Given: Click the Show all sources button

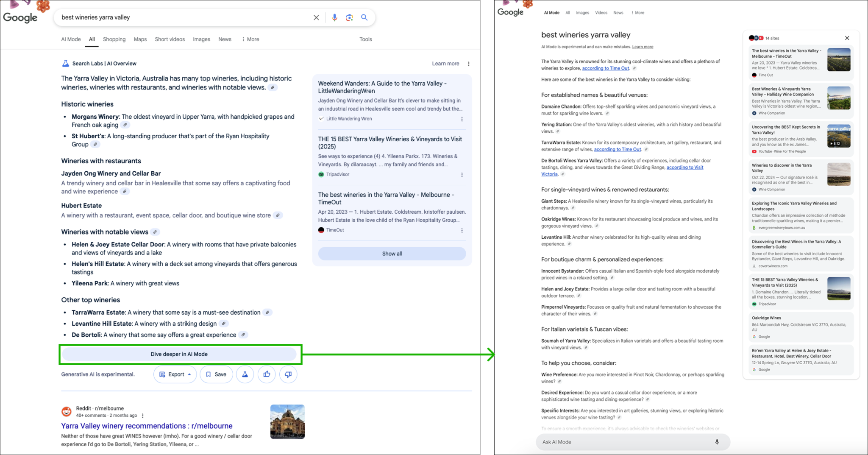Looking at the screenshot, I should 392,254.
